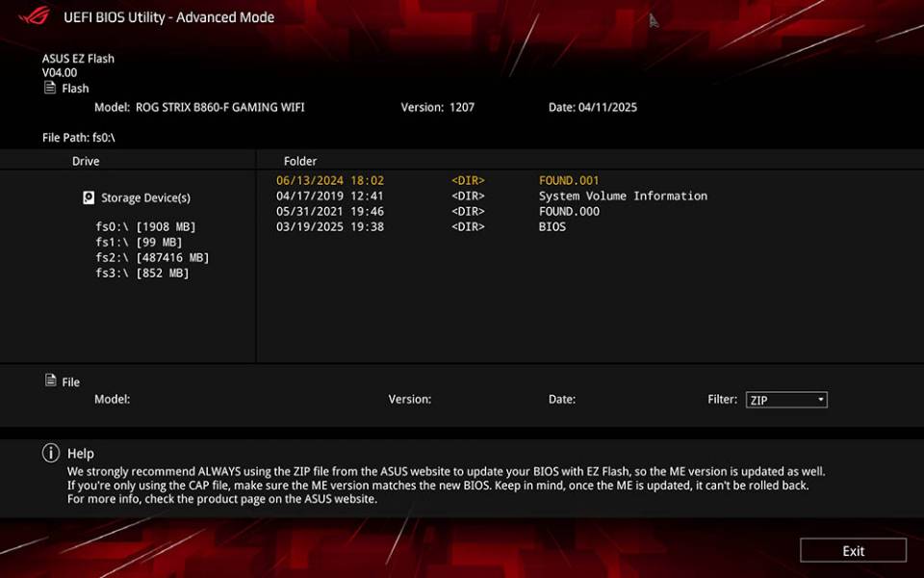The height and width of the screenshot is (578, 924).
Task: Open the System Volume Information folder
Action: pyautogui.click(x=622, y=196)
